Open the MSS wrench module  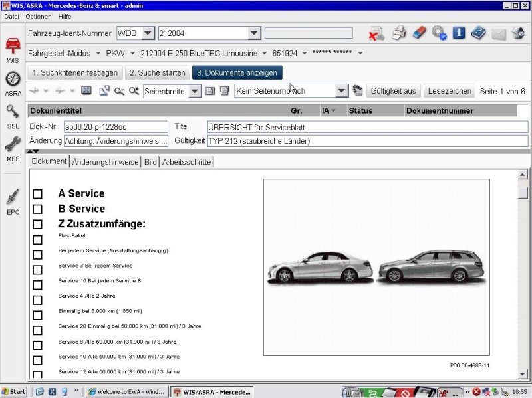pyautogui.click(x=13, y=149)
